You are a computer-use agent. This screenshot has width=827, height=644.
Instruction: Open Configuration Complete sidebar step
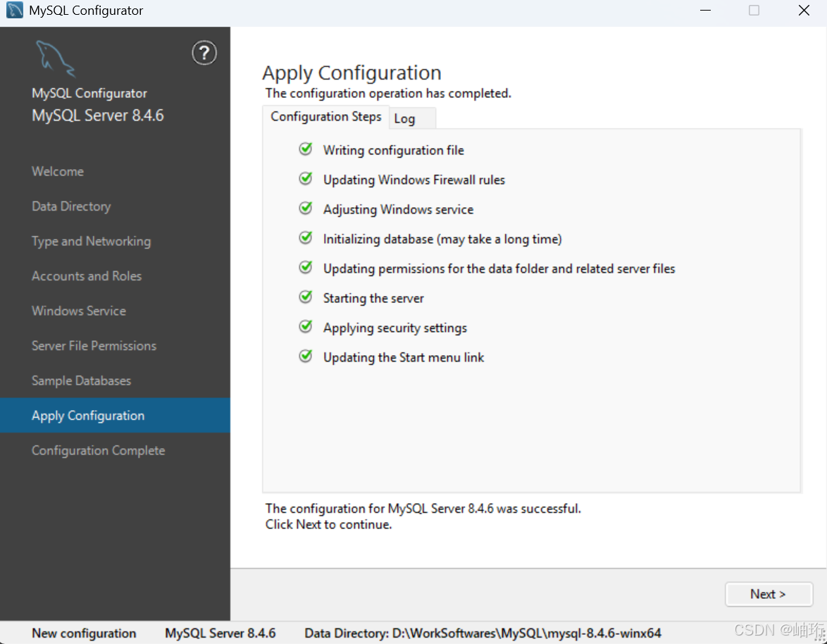(x=98, y=450)
